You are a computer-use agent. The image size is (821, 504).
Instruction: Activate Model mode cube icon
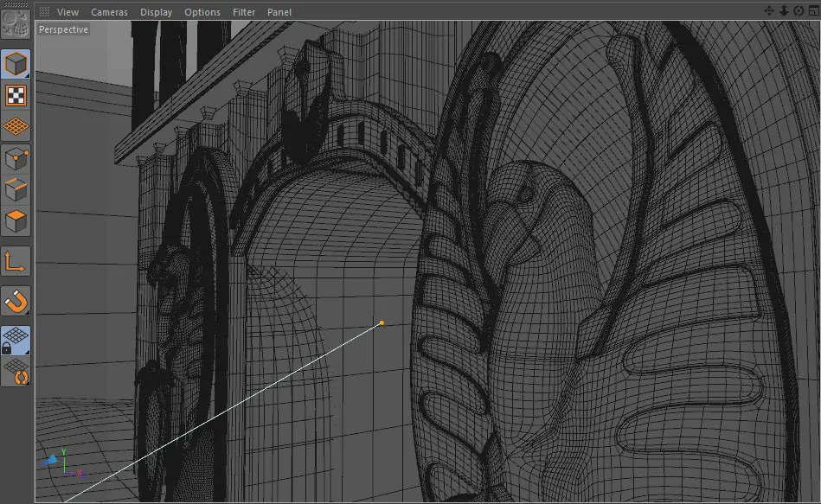16,64
